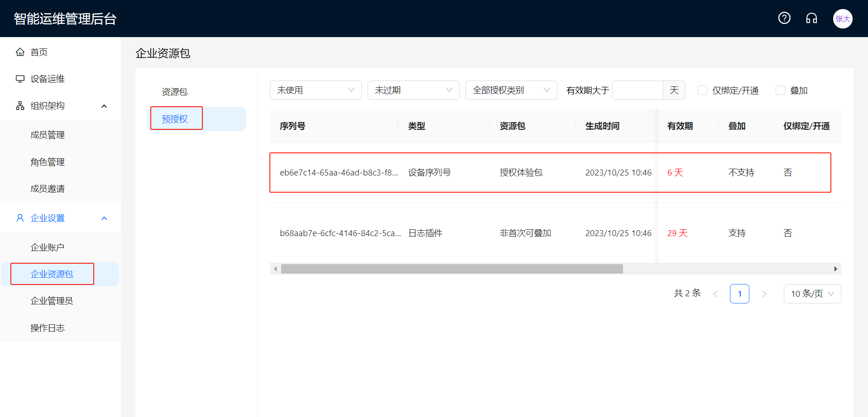Click the 仅绑定/开通 column header
Image resolution: width=868 pixels, height=417 pixels.
pyautogui.click(x=806, y=126)
